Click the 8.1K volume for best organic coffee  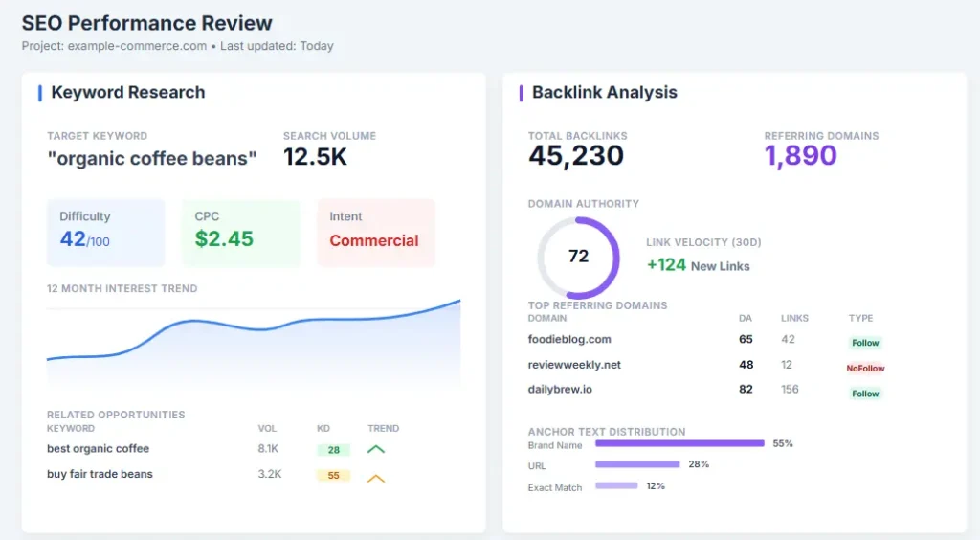[268, 449]
